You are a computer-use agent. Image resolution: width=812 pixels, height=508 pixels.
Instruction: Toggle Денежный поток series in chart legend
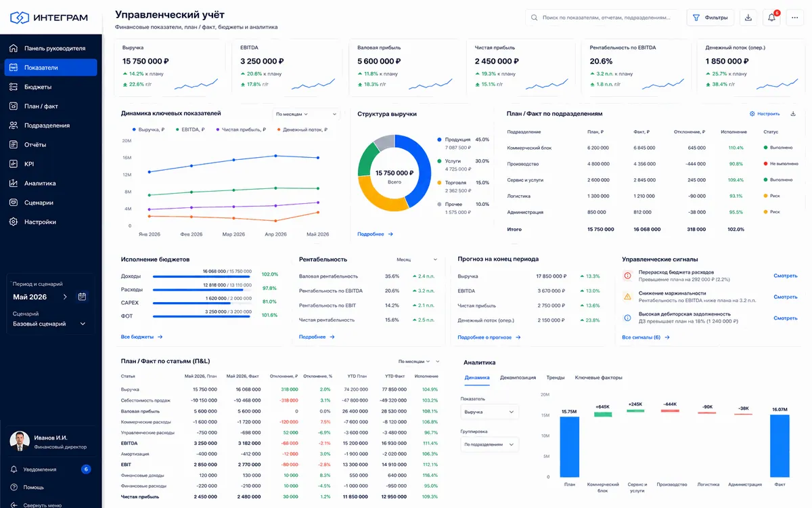tap(302, 129)
